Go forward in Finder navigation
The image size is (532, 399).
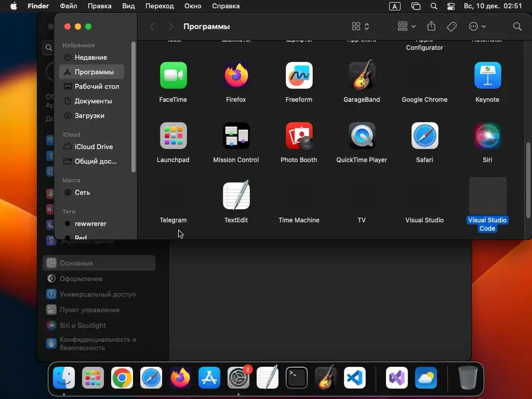point(170,26)
